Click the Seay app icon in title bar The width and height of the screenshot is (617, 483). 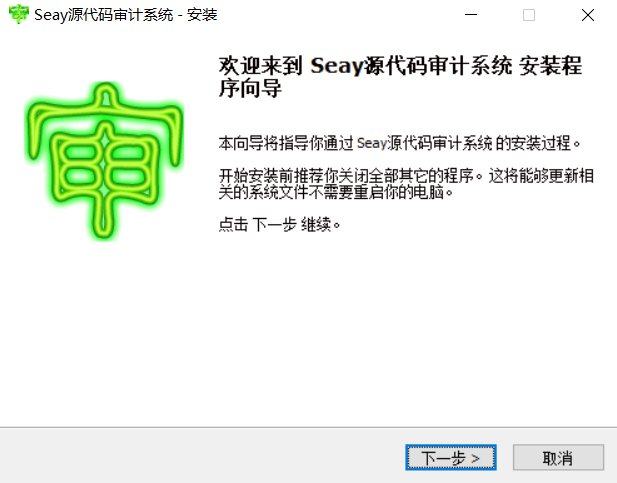(x=18, y=15)
